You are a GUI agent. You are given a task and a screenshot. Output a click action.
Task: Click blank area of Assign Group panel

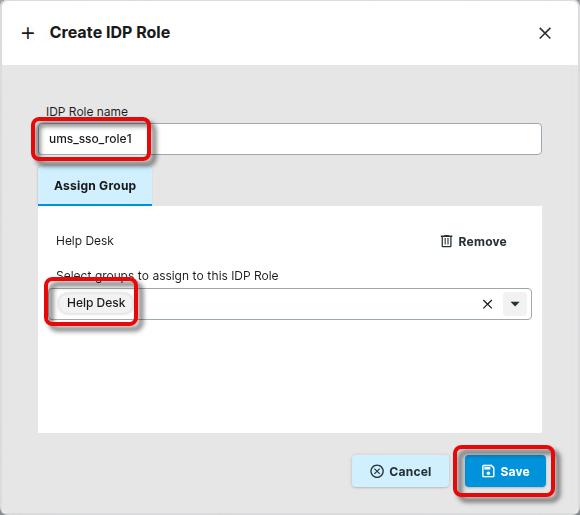[290, 377]
